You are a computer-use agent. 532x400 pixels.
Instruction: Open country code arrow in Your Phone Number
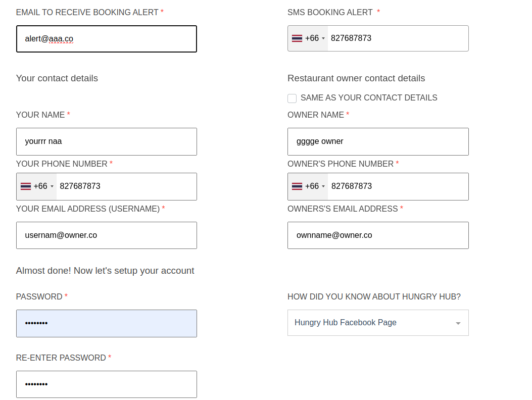pos(52,187)
